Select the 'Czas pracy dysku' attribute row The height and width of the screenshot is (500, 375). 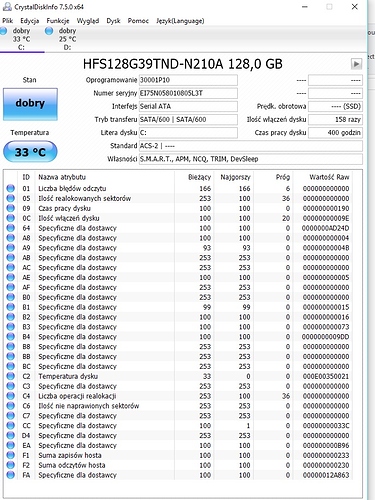(178, 208)
